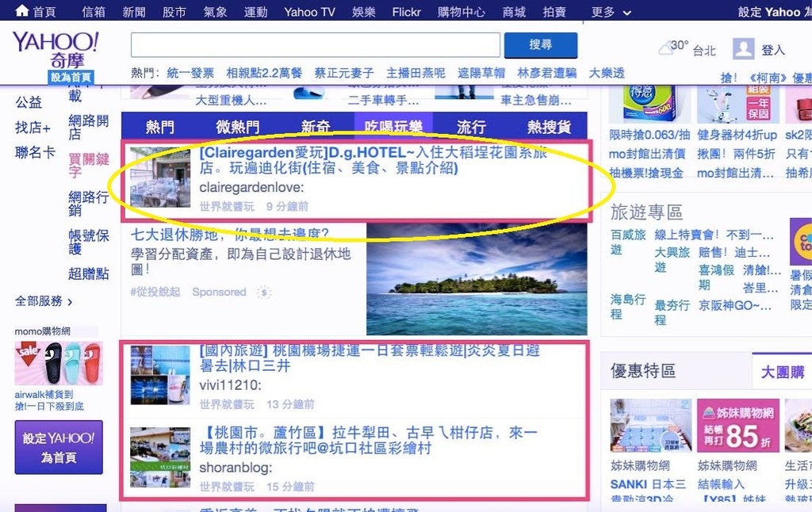This screenshot has height=512, width=812.
Task: Open 娛樂 in the top navigation
Action: (x=363, y=12)
